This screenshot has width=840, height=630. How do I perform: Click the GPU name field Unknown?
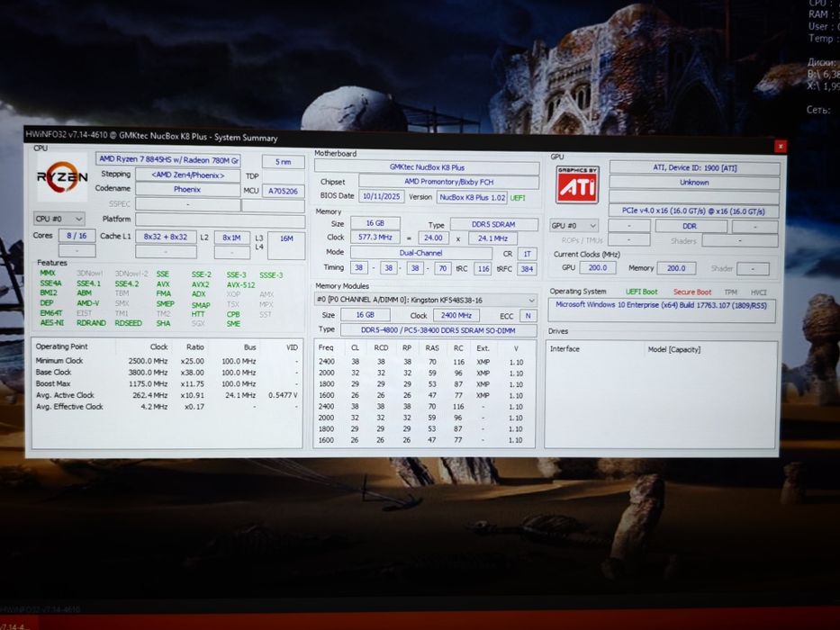click(x=694, y=182)
